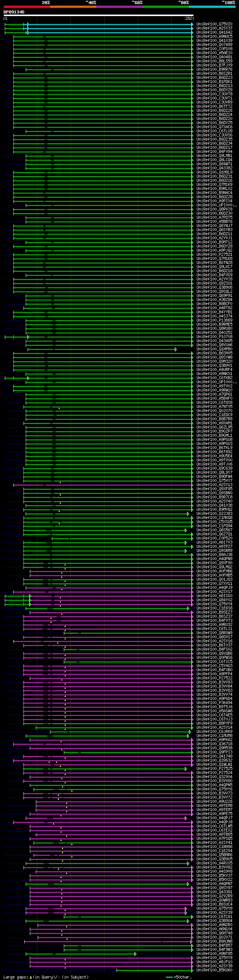The width and height of the screenshot is (239, 980).
Task: Select the UniRef100_Q75VY6 label
Action: point(214,789)
